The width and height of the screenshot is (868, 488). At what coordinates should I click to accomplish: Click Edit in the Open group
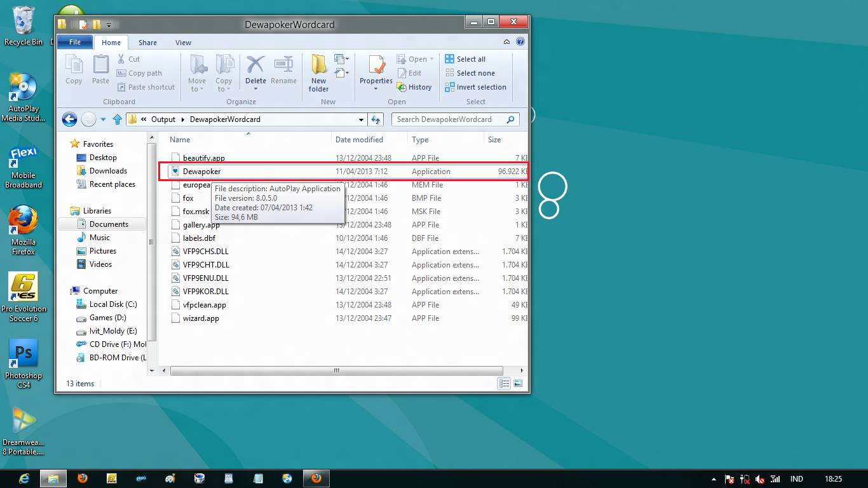tap(409, 73)
